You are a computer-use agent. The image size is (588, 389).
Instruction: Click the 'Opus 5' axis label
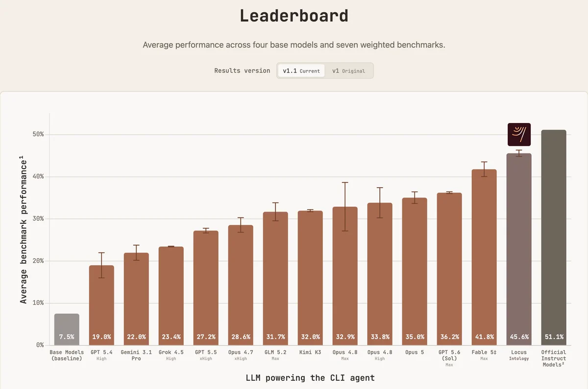[x=415, y=352]
